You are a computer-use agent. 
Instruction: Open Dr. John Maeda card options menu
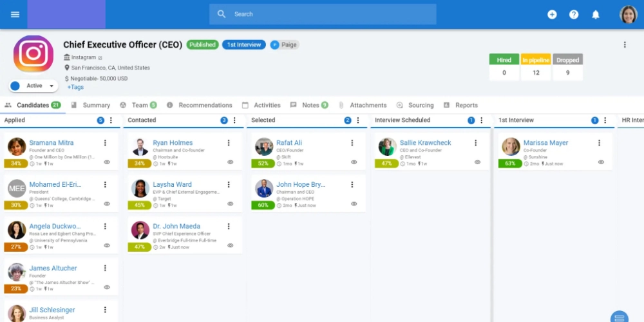[229, 226]
